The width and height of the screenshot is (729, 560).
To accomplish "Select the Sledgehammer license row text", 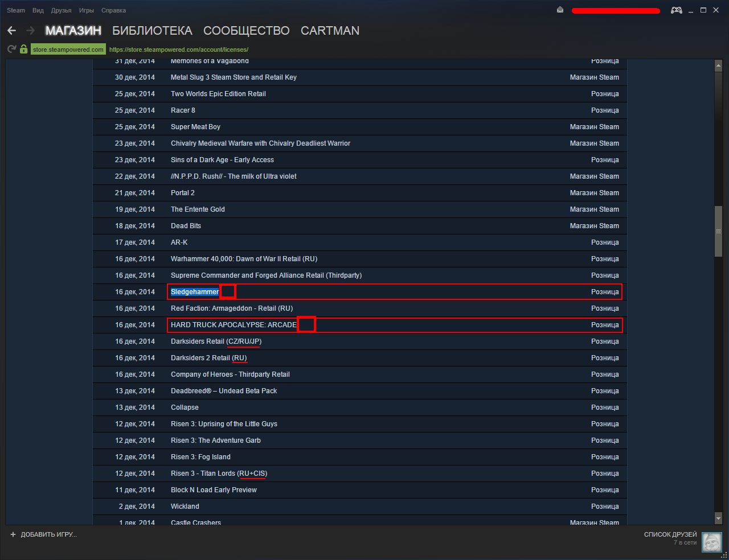I will [195, 292].
